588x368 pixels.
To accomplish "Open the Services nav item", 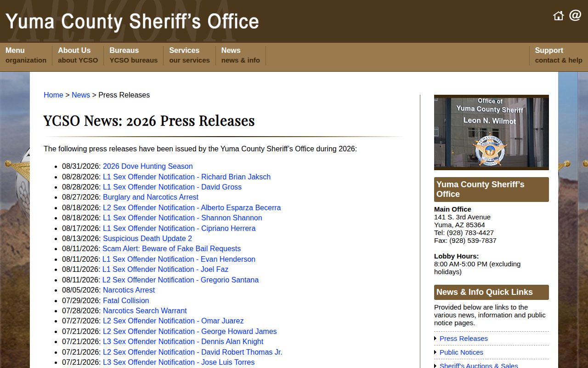I will (x=189, y=55).
